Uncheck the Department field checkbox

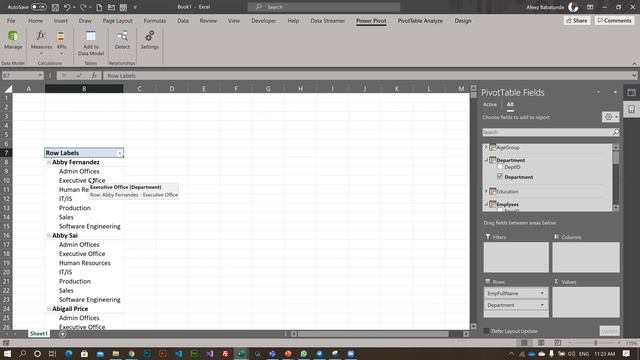(x=500, y=176)
